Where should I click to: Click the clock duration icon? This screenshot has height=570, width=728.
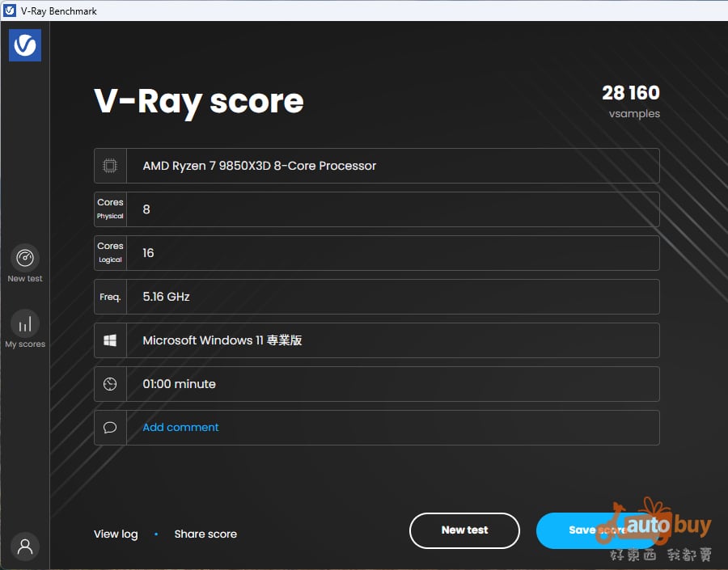click(x=110, y=384)
